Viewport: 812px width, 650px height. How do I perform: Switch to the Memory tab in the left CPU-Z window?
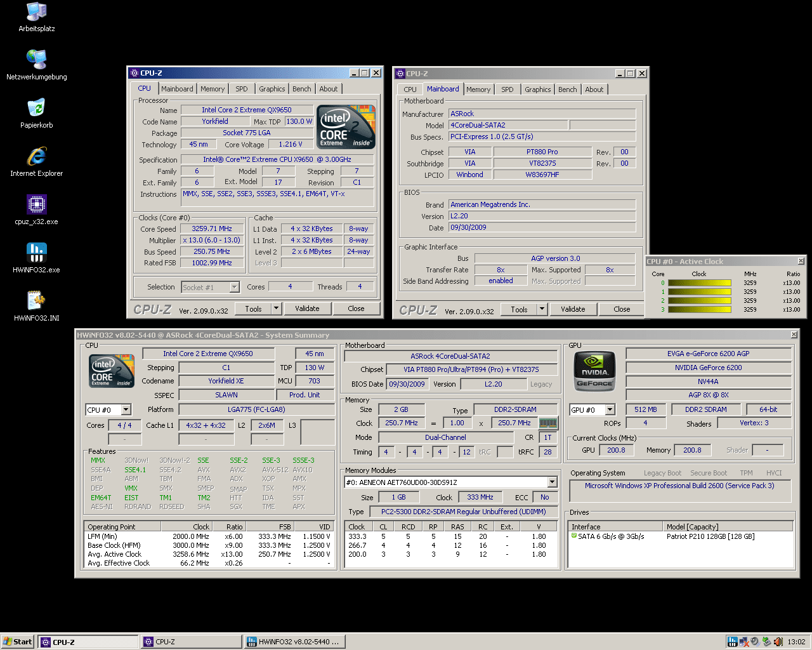[x=213, y=89]
